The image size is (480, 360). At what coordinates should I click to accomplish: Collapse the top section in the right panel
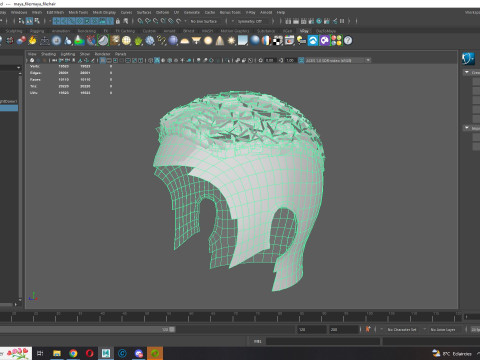[467, 72]
